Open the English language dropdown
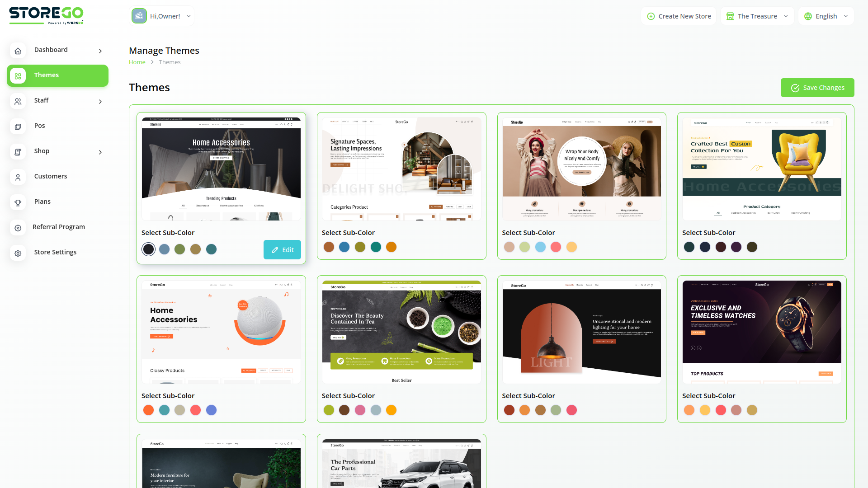 (826, 16)
